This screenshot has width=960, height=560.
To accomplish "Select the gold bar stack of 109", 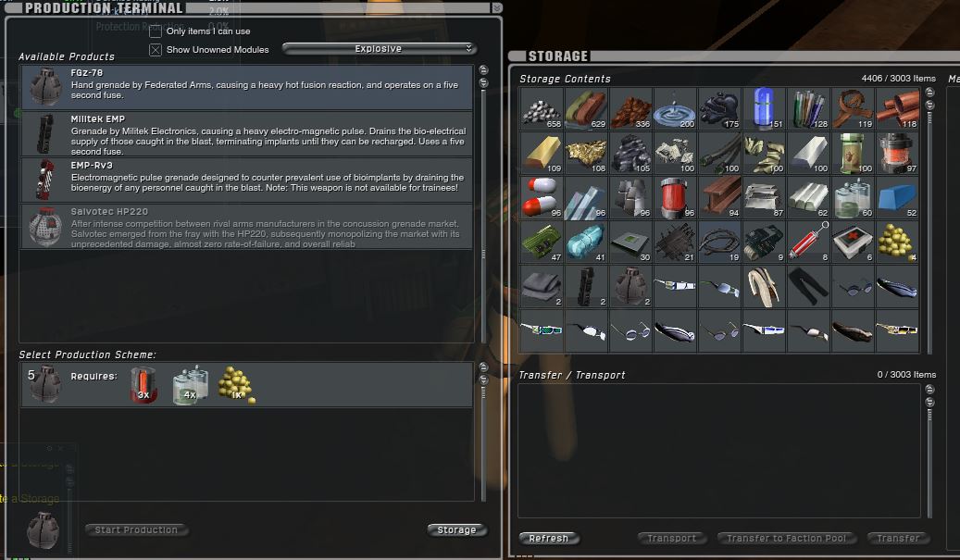I will 542,153.
